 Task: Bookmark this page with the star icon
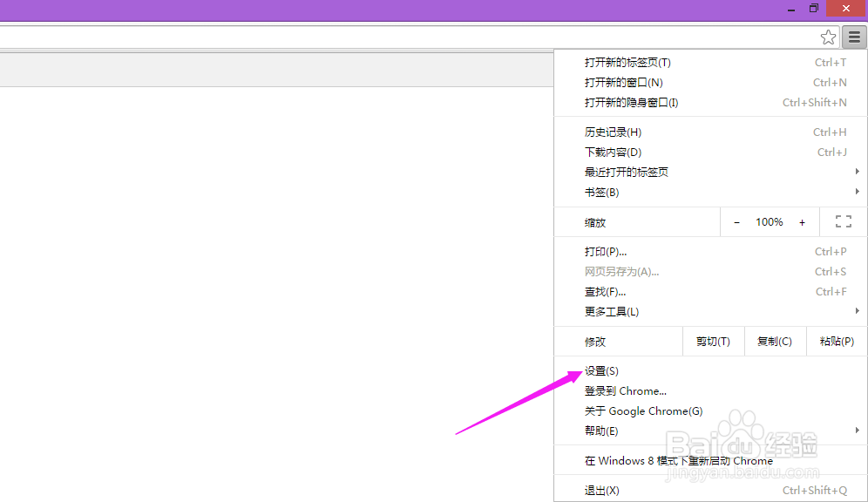pyautogui.click(x=828, y=37)
